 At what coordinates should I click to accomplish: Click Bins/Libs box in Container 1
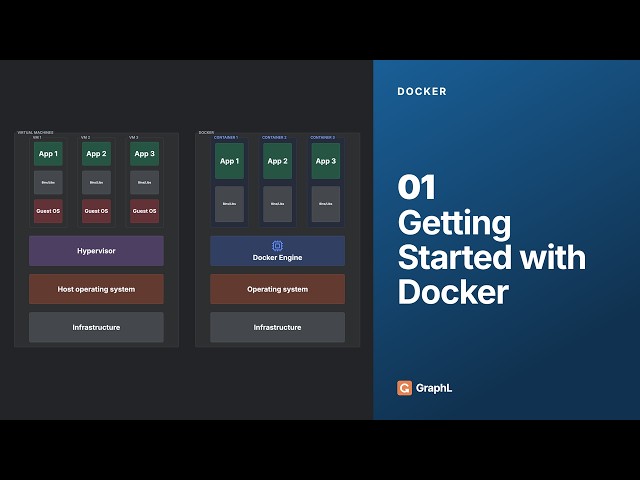coord(229,204)
